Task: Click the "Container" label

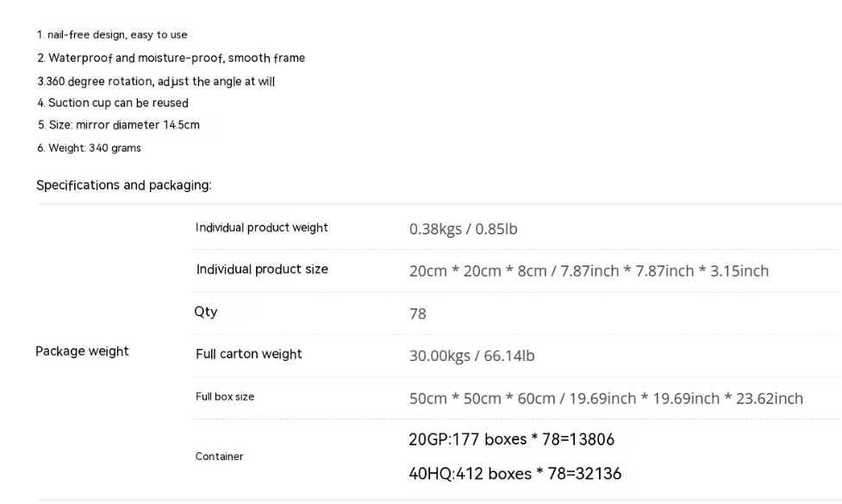Action: [x=219, y=457]
